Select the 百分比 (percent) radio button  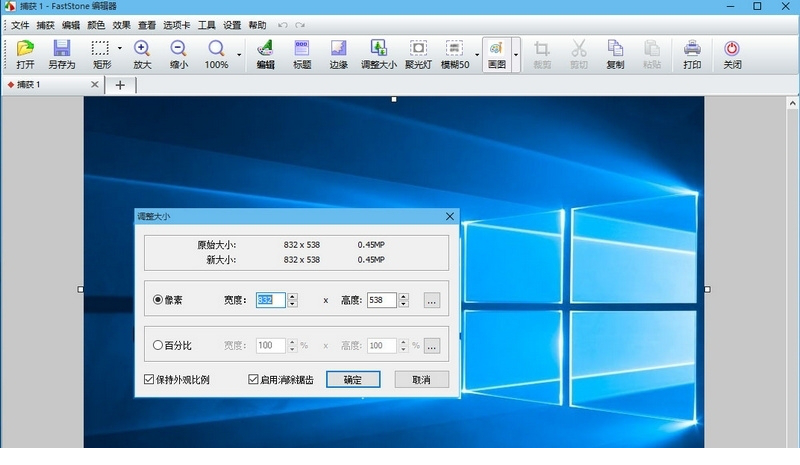[x=158, y=345]
